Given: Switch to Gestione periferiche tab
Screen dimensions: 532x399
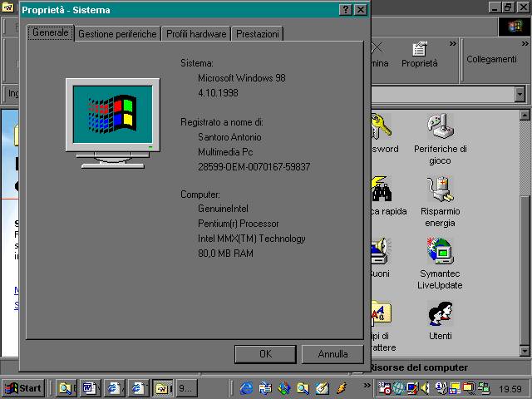Looking at the screenshot, I should tap(117, 34).
